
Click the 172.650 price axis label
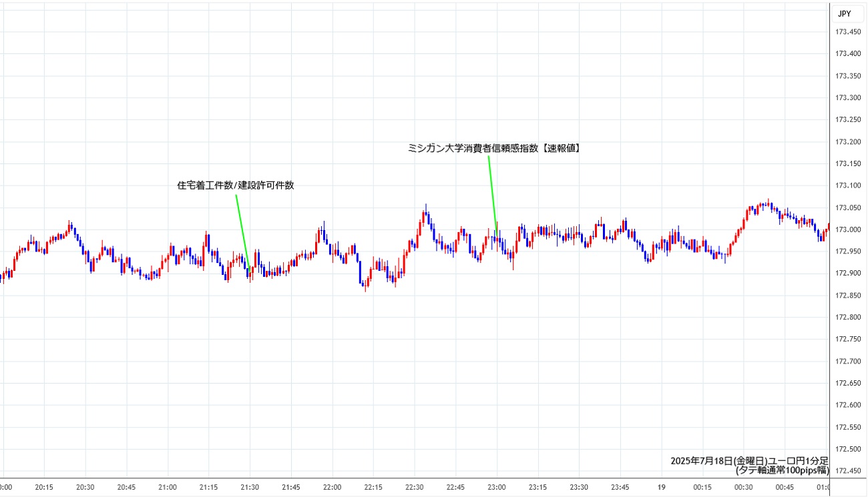pos(847,384)
